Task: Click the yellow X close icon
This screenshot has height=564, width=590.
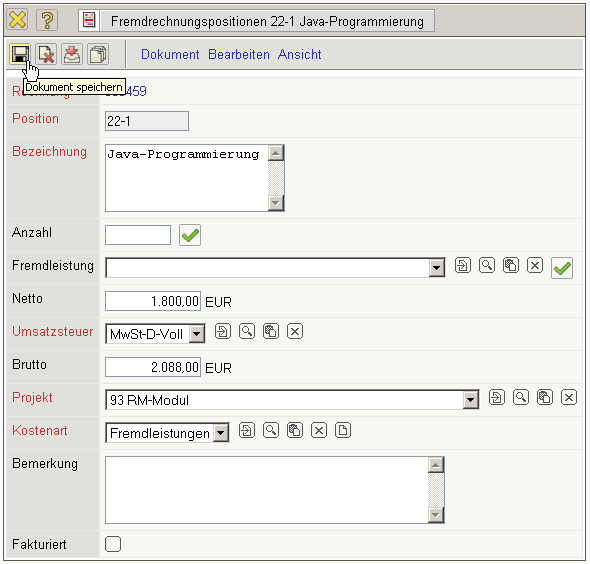Action: click(17, 20)
